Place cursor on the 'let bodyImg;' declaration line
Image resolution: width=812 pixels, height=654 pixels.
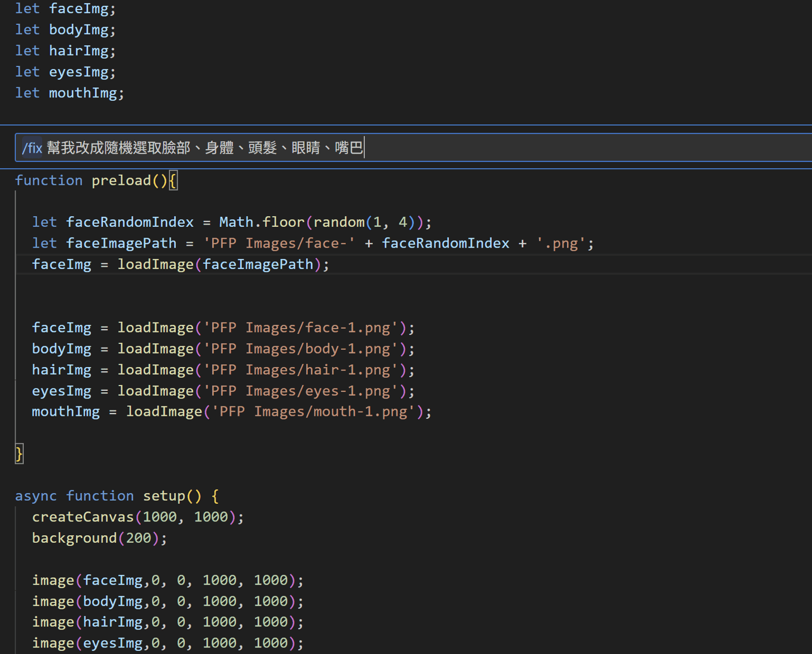[65, 30]
